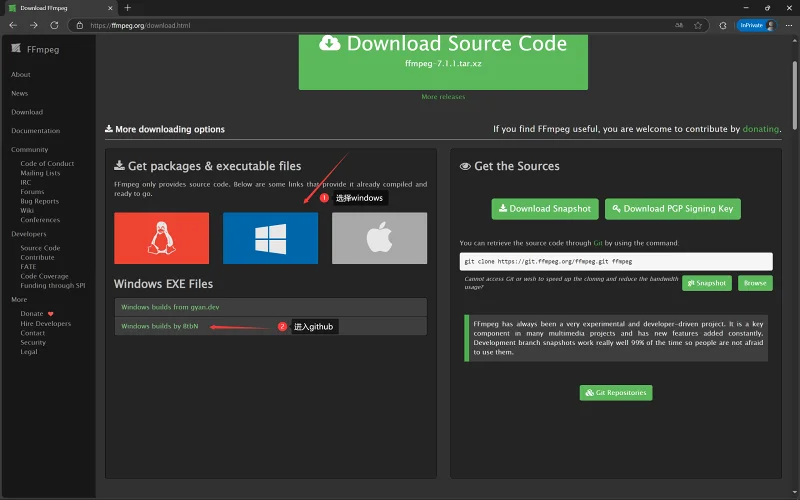Open Documentation in sidebar menu
Viewport: 800px width, 500px height.
[36, 131]
